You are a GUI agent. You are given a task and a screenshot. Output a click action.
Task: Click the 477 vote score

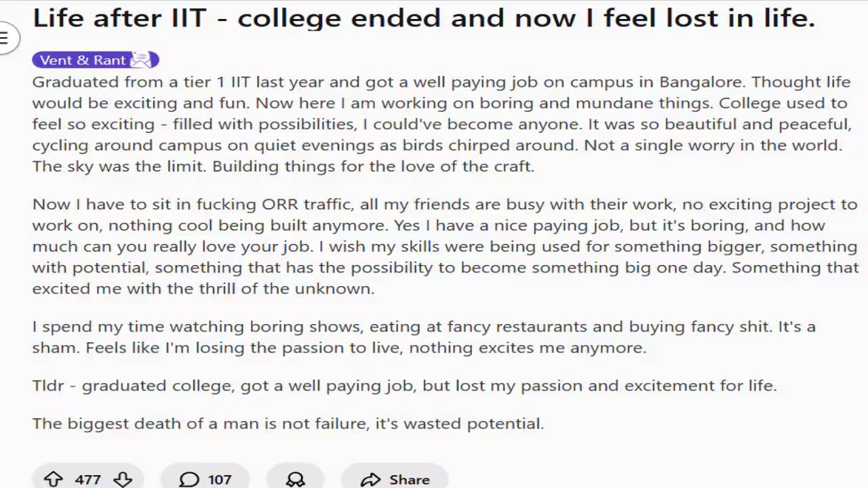87,479
